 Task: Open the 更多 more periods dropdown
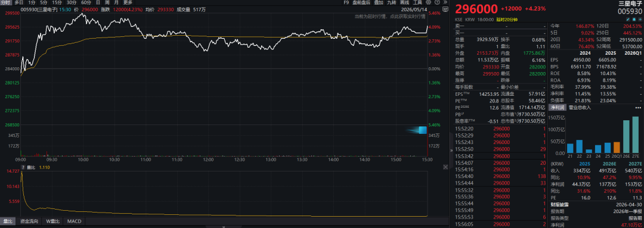[128, 2]
